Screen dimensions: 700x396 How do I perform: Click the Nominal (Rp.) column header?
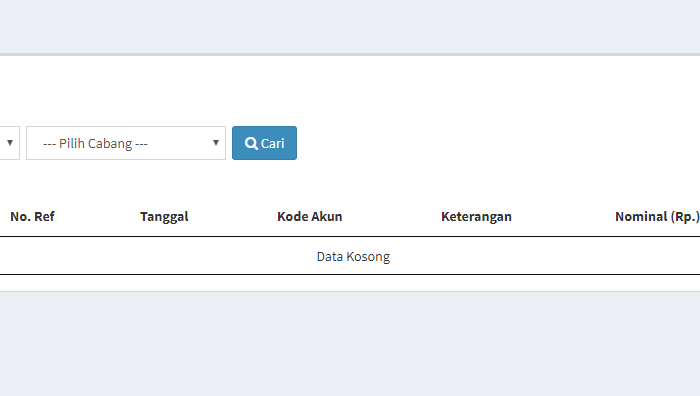point(657,217)
